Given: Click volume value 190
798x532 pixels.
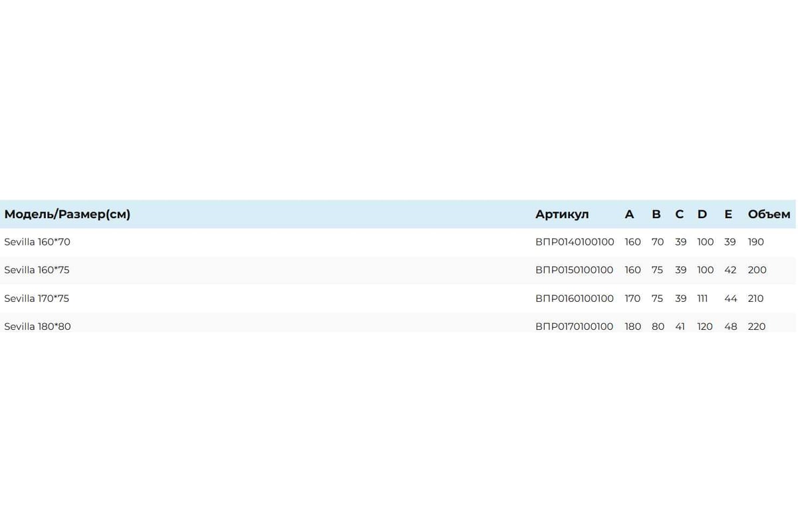Looking at the screenshot, I should click(x=756, y=242).
